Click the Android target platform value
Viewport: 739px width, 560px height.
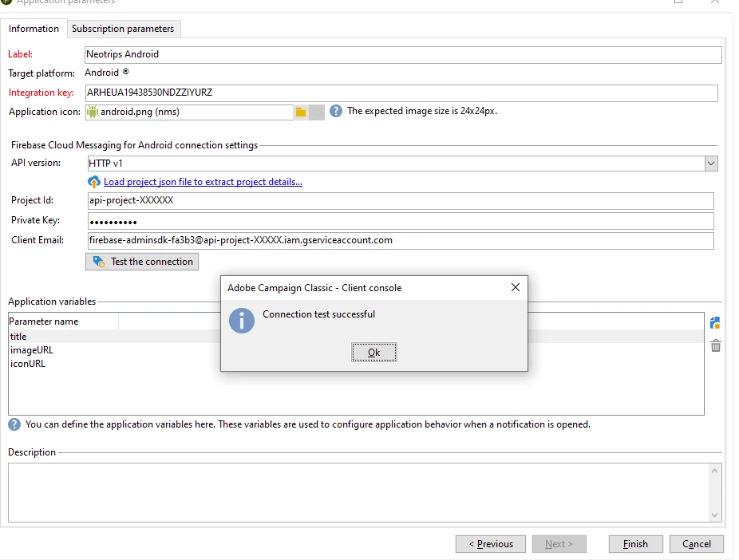pyautogui.click(x=102, y=73)
